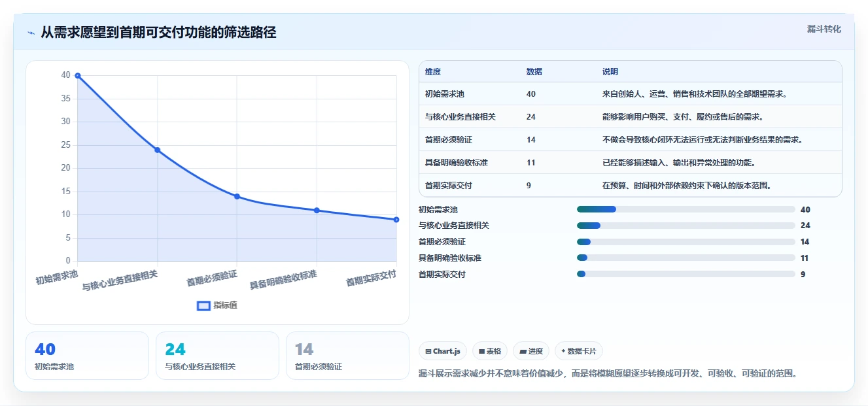Click the chart point for 首期实际交付
868x406 pixels.
coord(396,220)
